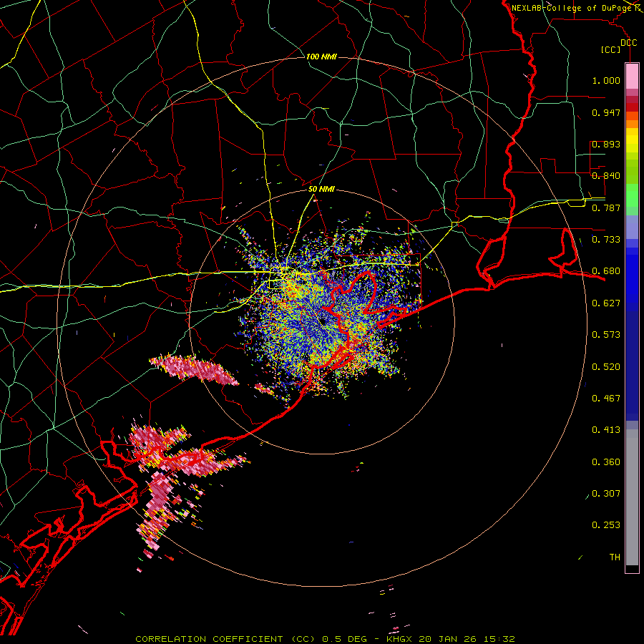The image size is (644, 644).
Task: Pick the periwinkle color bar segment
Action: (x=632, y=227)
